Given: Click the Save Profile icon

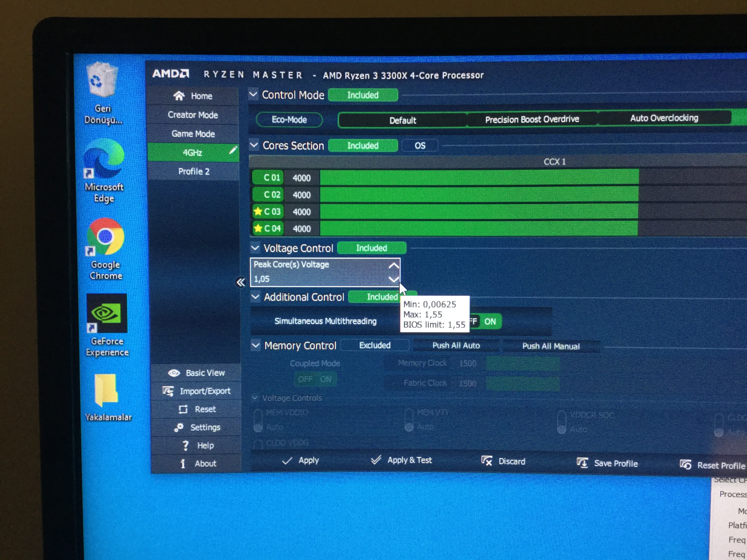Looking at the screenshot, I should tap(582, 463).
